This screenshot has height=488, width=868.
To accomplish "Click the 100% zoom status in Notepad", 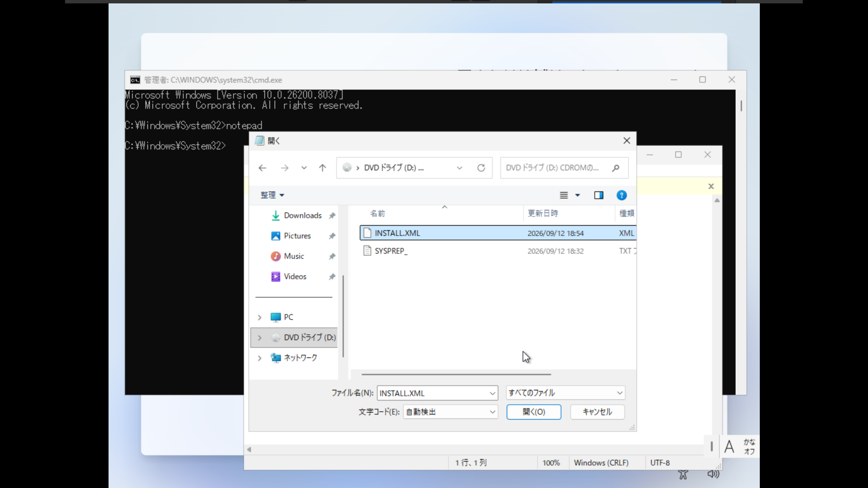I will coord(551,463).
